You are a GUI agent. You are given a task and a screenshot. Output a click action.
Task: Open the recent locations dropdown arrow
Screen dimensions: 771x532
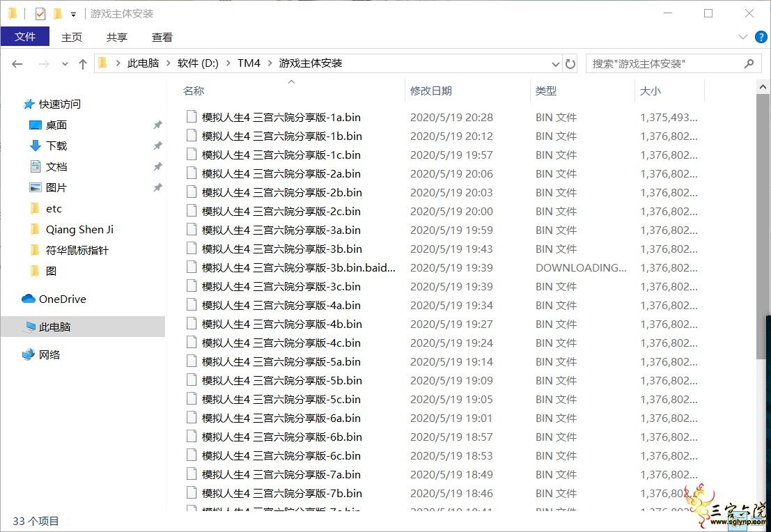(x=65, y=64)
